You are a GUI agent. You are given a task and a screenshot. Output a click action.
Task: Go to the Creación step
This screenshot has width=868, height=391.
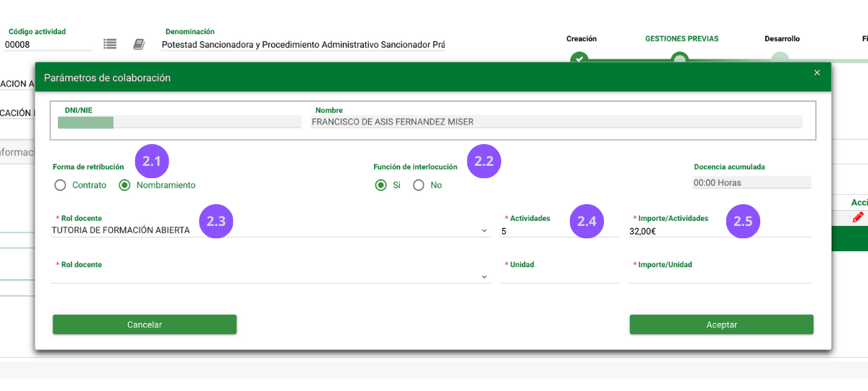(x=582, y=39)
